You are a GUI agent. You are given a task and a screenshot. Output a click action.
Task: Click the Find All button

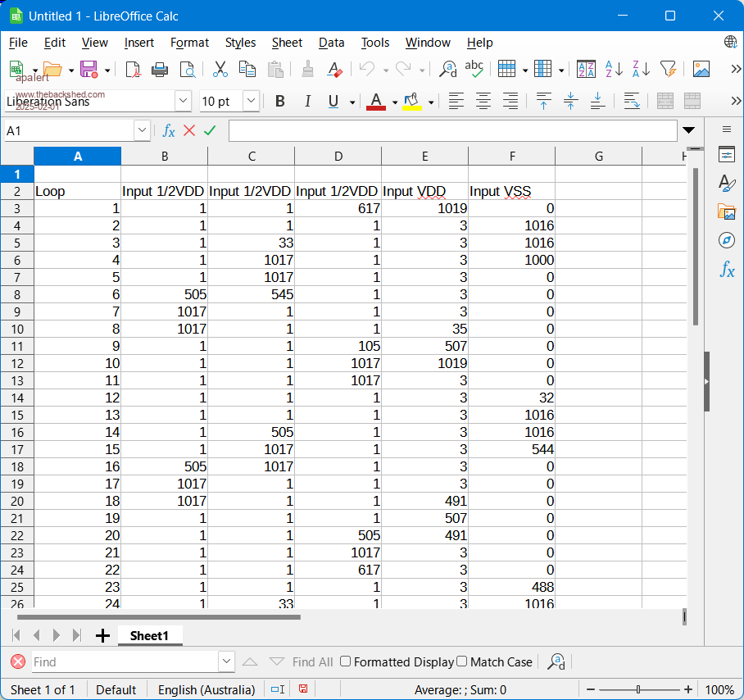312,661
